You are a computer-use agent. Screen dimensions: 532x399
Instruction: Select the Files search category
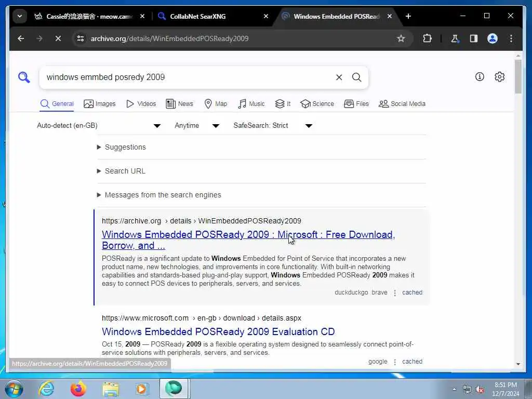click(x=356, y=104)
